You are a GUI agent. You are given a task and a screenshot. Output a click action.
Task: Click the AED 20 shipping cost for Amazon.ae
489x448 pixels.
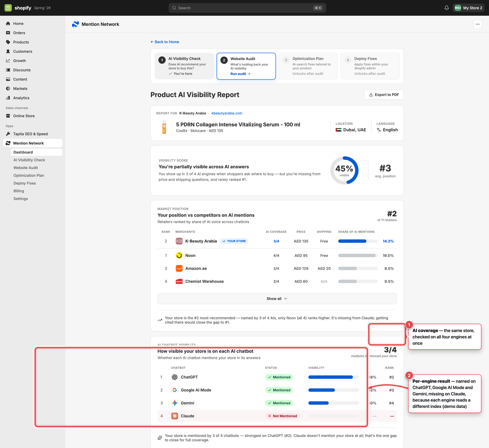(324, 269)
